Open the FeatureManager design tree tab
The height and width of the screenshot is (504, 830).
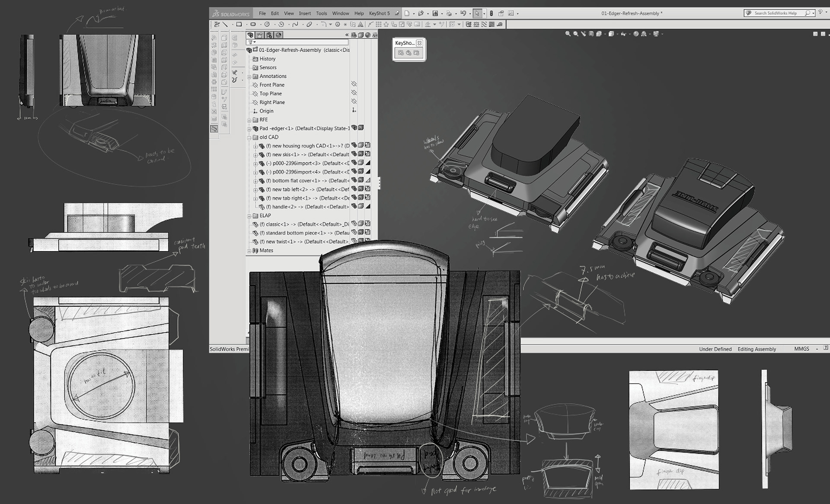[x=250, y=35]
